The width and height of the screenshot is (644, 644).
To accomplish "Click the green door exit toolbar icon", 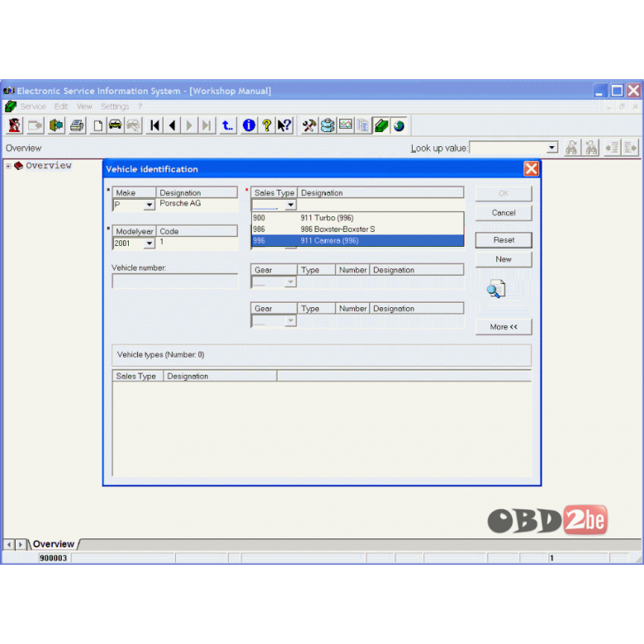I will point(56,125).
